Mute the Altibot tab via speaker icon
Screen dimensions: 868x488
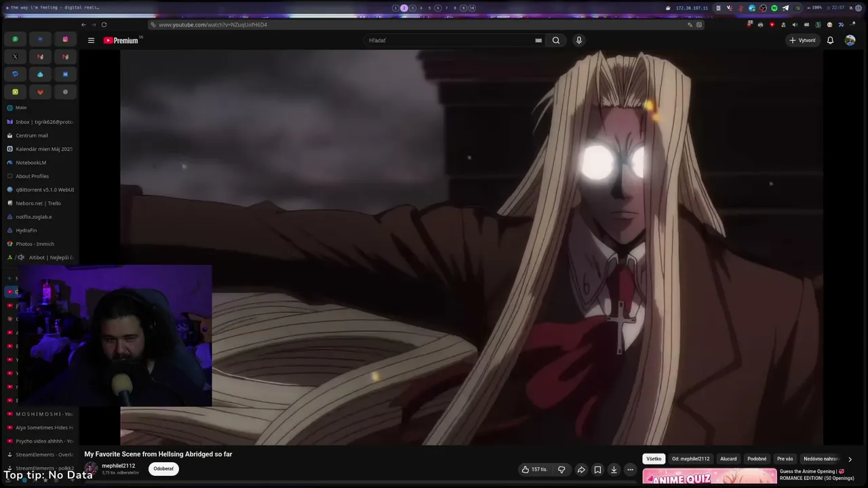tap(21, 258)
